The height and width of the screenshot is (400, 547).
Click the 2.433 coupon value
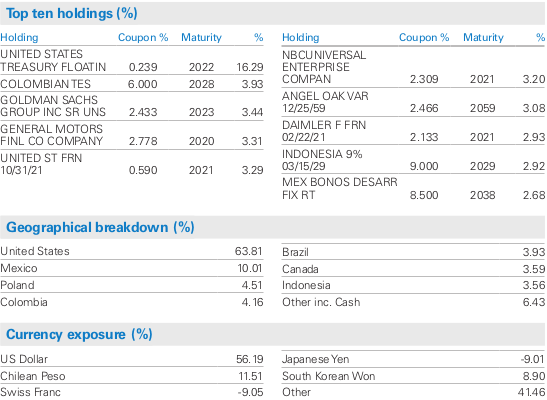[143, 112]
